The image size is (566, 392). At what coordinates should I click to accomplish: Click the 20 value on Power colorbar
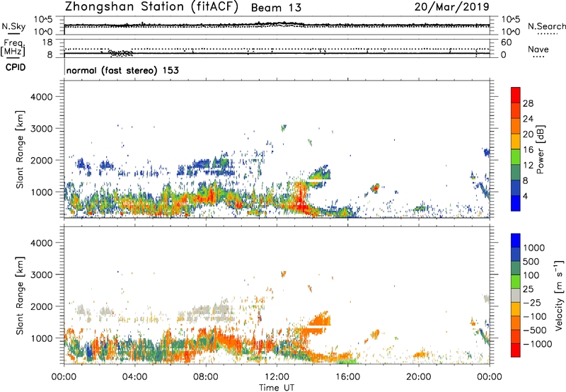pyautogui.click(x=528, y=134)
